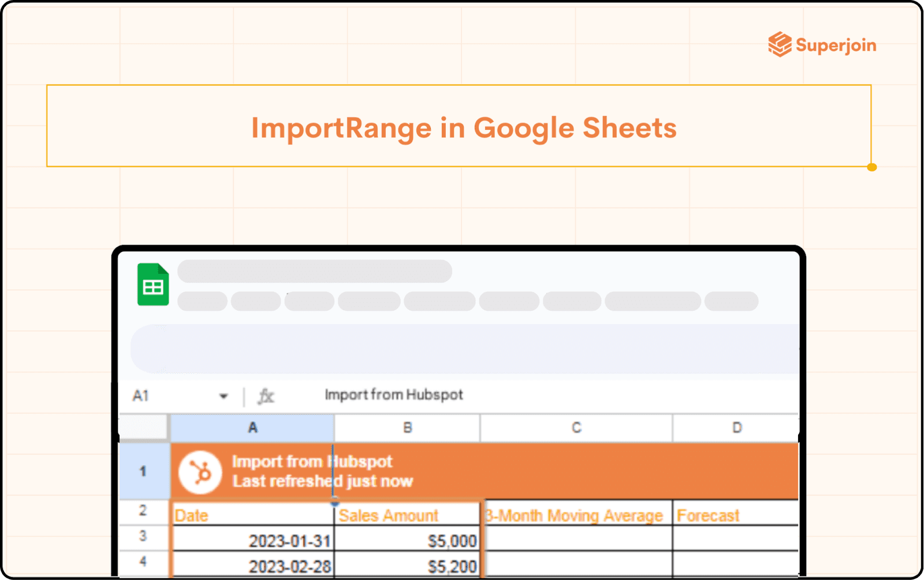This screenshot has height=580, width=924.
Task: Select column D header
Action: 736,428
